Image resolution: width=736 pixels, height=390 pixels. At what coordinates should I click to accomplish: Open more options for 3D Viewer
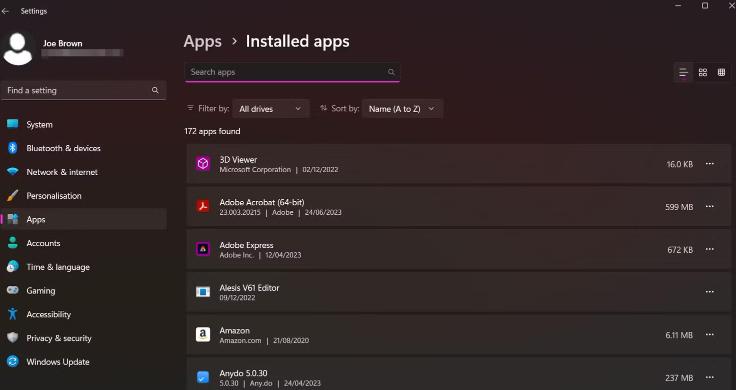click(x=710, y=164)
